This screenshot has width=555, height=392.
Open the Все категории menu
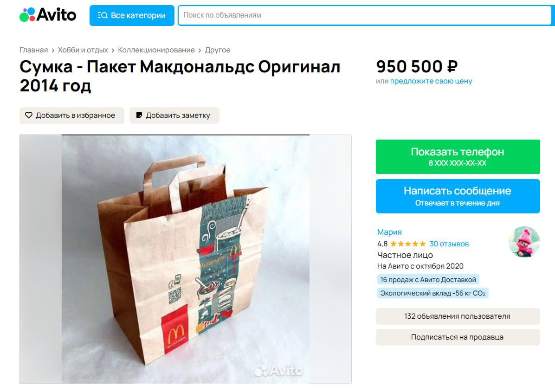pyautogui.click(x=132, y=16)
